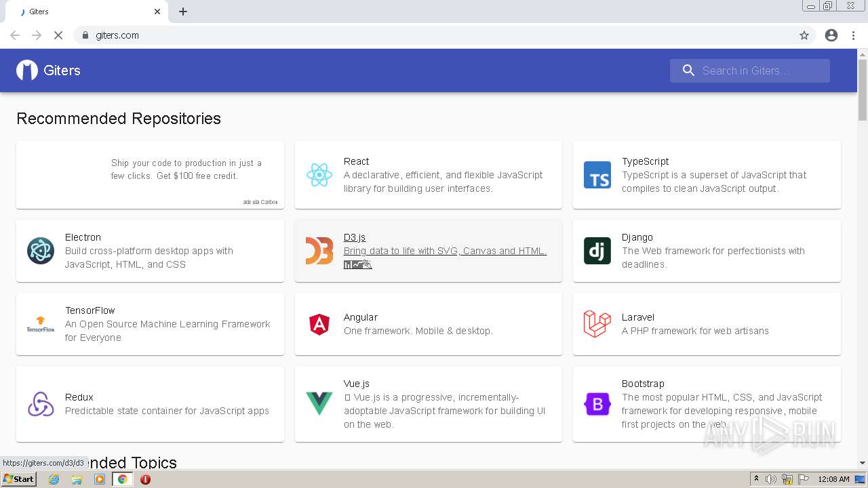Open Chrome three-dot menu
The width and height of the screenshot is (868, 488).
(853, 35)
